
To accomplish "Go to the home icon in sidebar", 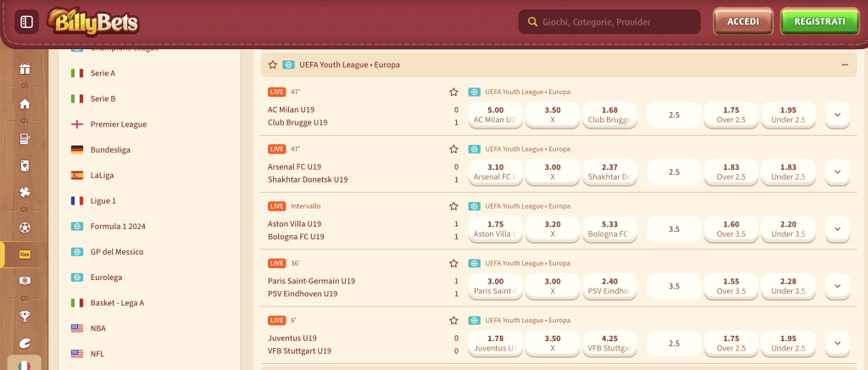I will point(25,104).
